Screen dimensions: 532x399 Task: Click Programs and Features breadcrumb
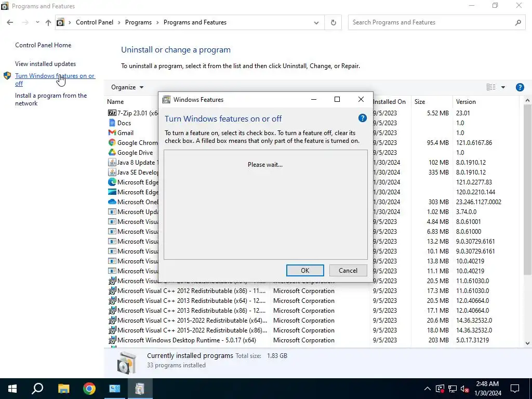pyautogui.click(x=195, y=22)
